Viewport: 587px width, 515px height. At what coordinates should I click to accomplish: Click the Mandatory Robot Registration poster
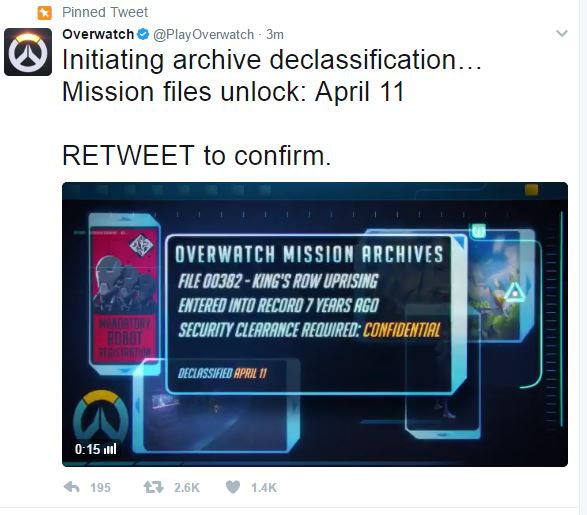(125, 294)
